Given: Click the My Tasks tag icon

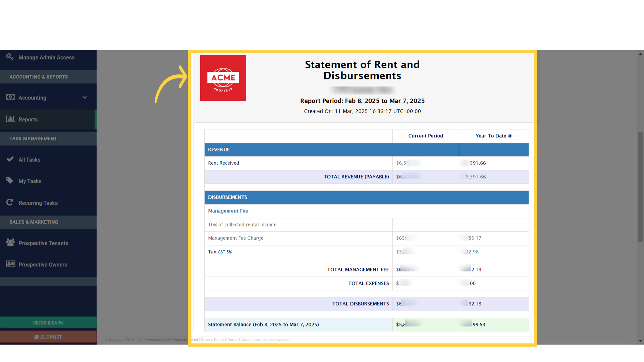Looking at the screenshot, I should [10, 181].
